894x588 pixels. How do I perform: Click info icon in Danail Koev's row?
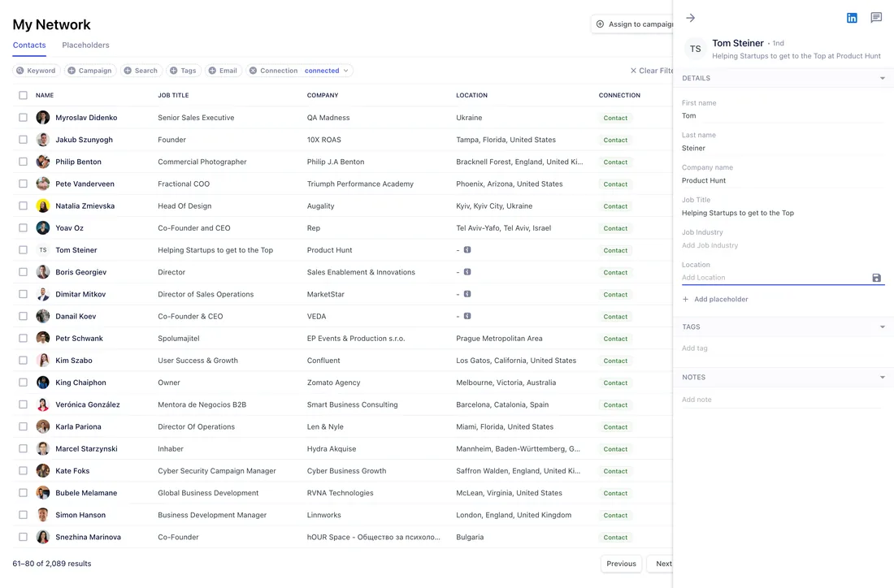pos(467,316)
